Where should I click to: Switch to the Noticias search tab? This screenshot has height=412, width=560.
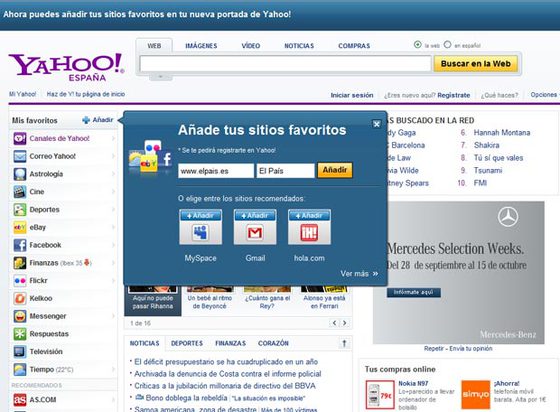coord(299,46)
